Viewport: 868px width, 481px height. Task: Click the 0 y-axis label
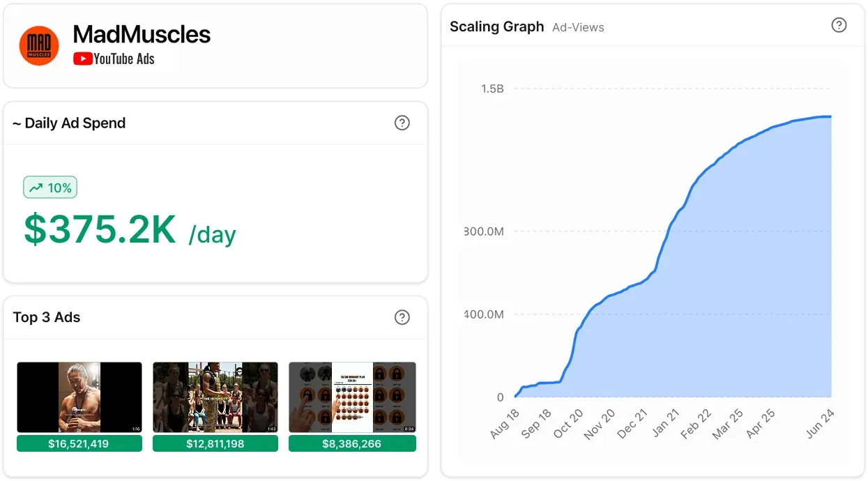tap(500, 397)
